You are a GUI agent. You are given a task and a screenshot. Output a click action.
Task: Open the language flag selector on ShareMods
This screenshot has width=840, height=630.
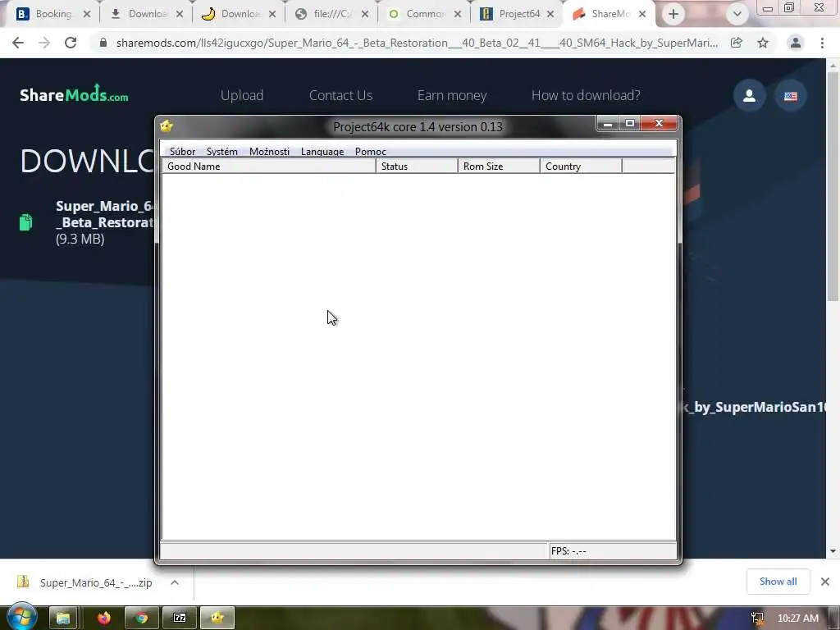tap(791, 96)
